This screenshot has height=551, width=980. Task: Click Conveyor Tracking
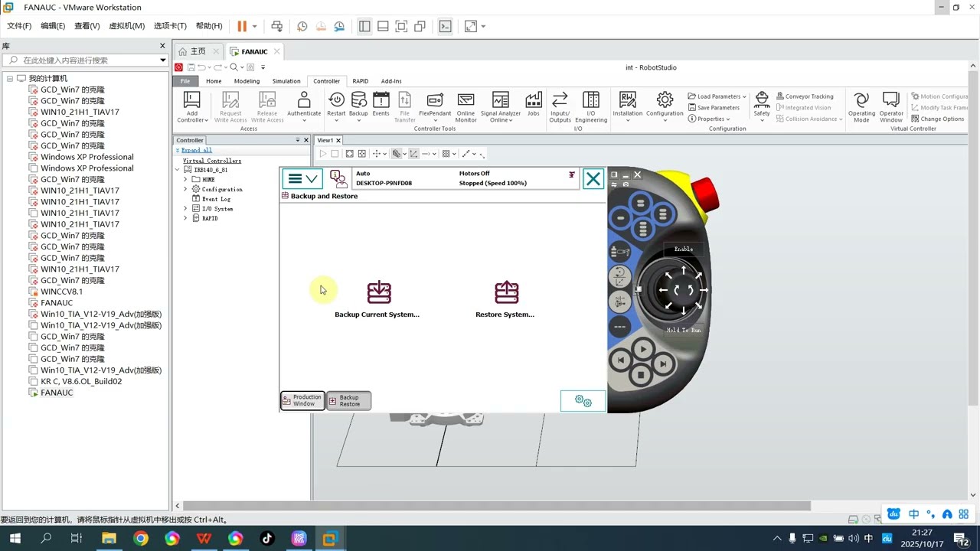point(805,96)
